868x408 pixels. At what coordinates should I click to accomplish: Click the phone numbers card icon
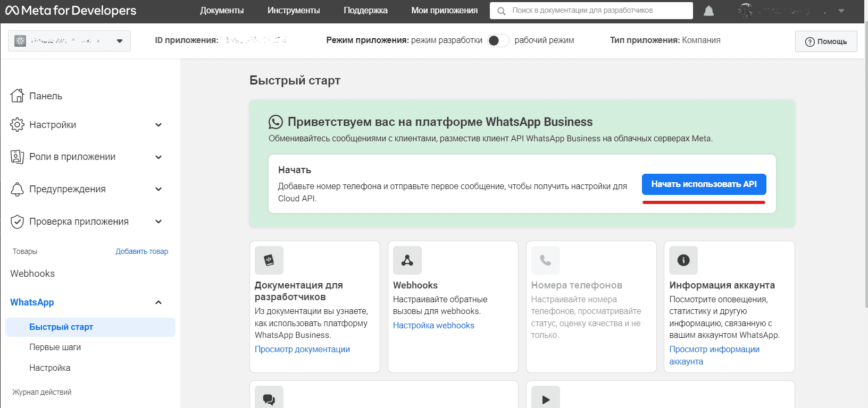tap(546, 260)
